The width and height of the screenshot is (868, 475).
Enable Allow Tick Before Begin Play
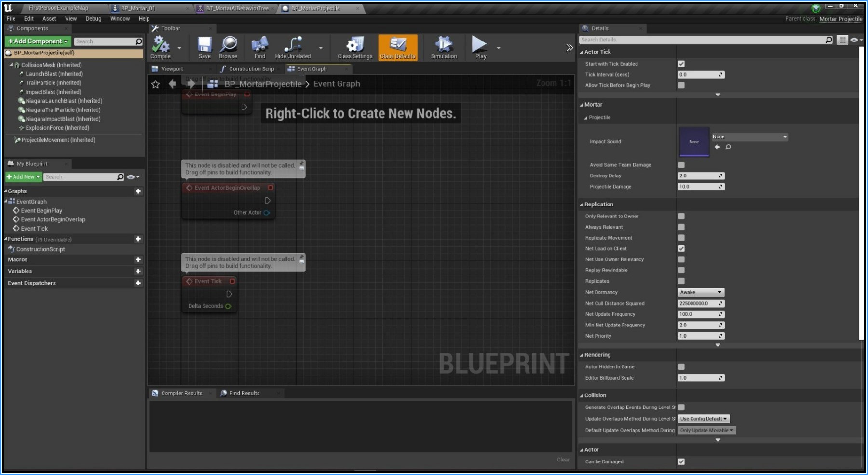click(681, 85)
